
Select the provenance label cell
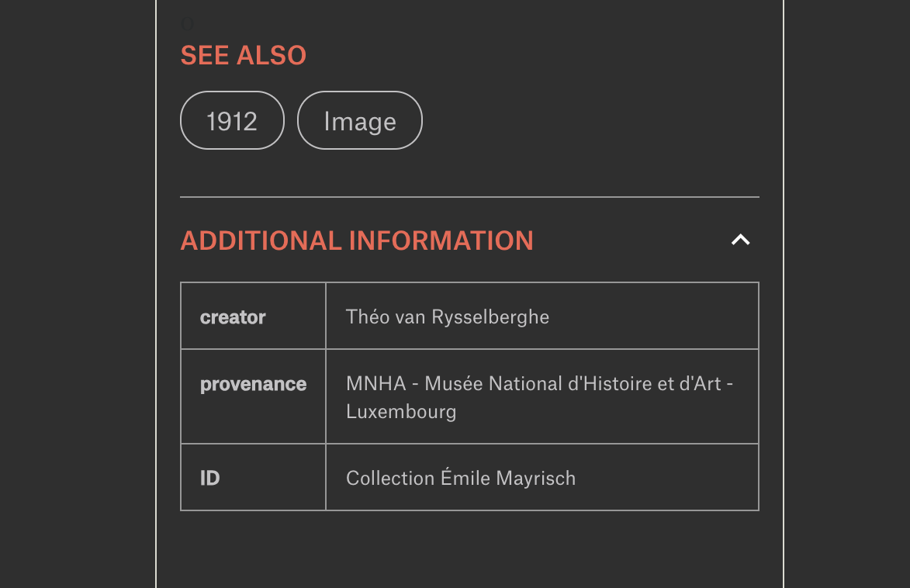tap(253, 396)
